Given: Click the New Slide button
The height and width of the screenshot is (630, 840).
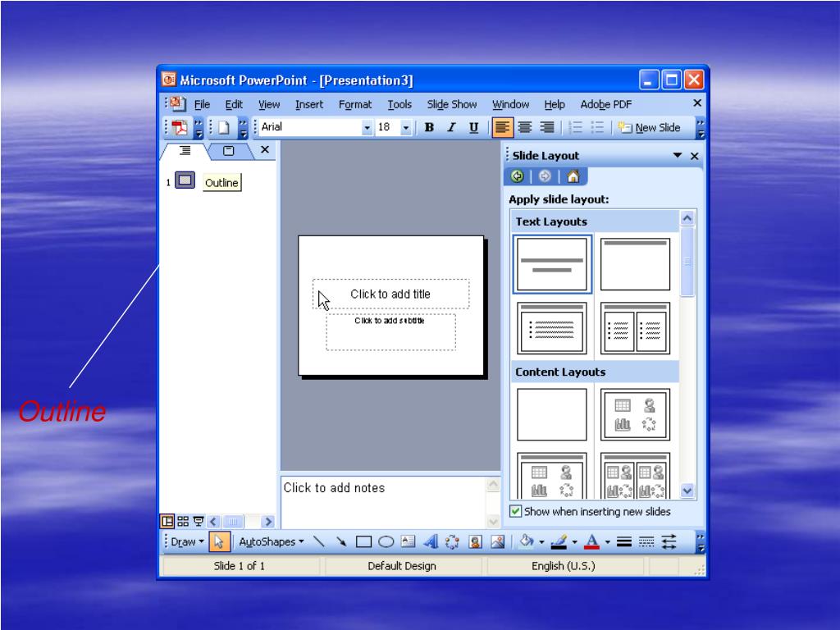Looking at the screenshot, I should 649,127.
